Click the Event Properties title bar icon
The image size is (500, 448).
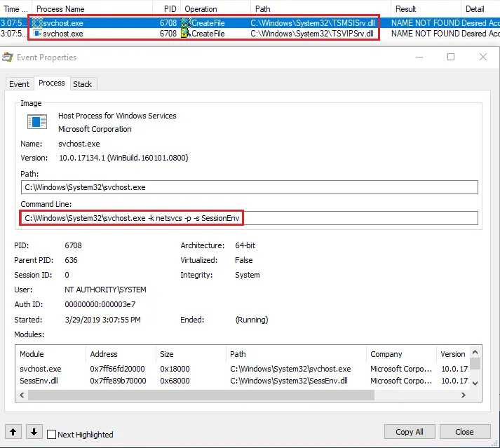tap(8, 57)
